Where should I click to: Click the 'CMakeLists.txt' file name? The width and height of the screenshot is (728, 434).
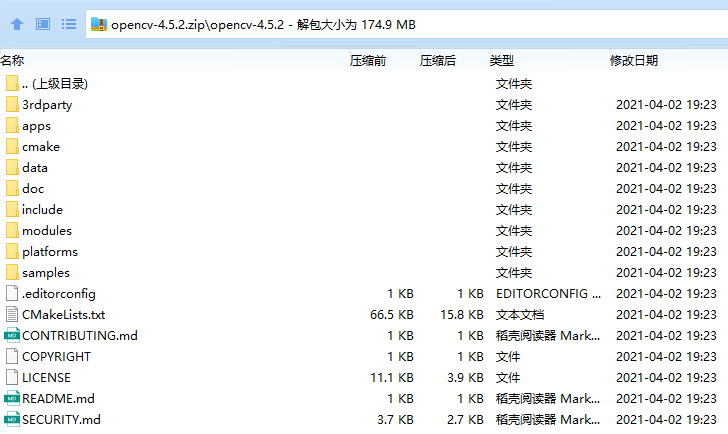[x=64, y=315]
